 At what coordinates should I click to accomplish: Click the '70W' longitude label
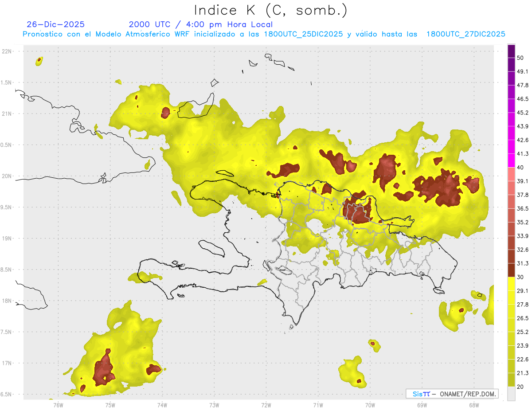pyautogui.click(x=370, y=405)
